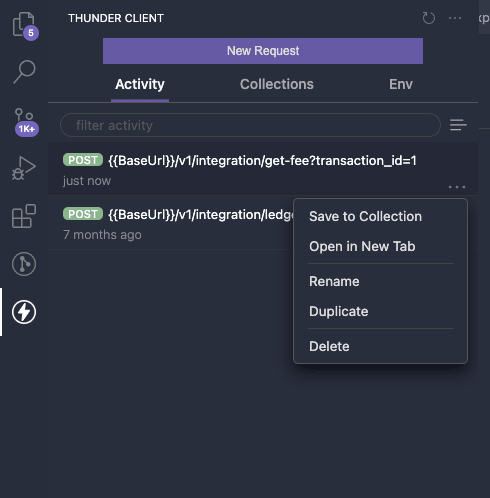Open the Git graph circular icon

tap(24, 264)
